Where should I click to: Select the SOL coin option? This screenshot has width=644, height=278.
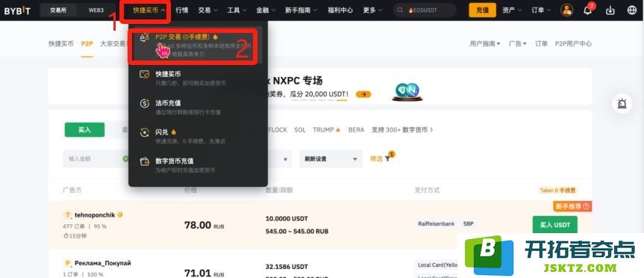point(300,129)
